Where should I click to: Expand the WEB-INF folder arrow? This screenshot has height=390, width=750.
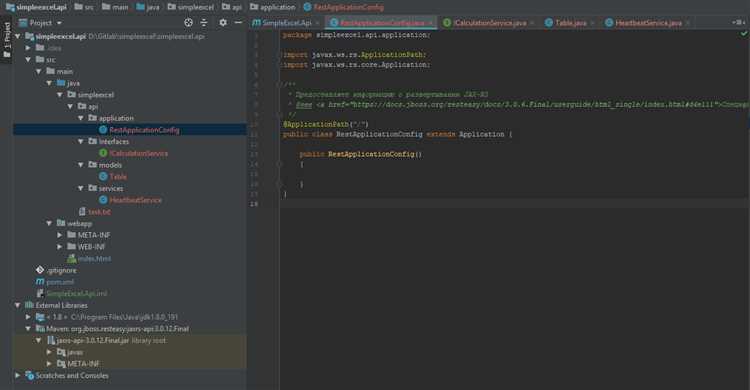pos(60,247)
